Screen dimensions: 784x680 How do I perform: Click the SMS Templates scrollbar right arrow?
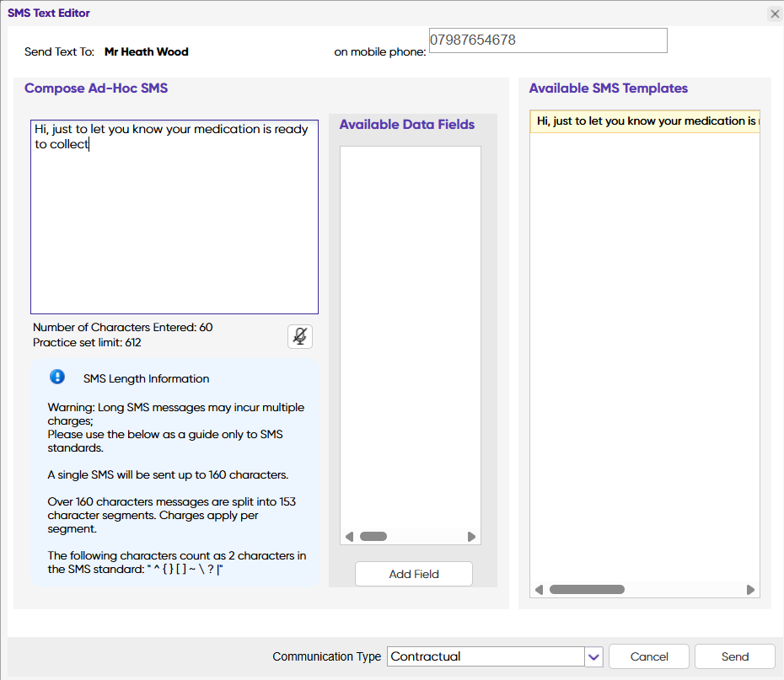[x=750, y=590]
